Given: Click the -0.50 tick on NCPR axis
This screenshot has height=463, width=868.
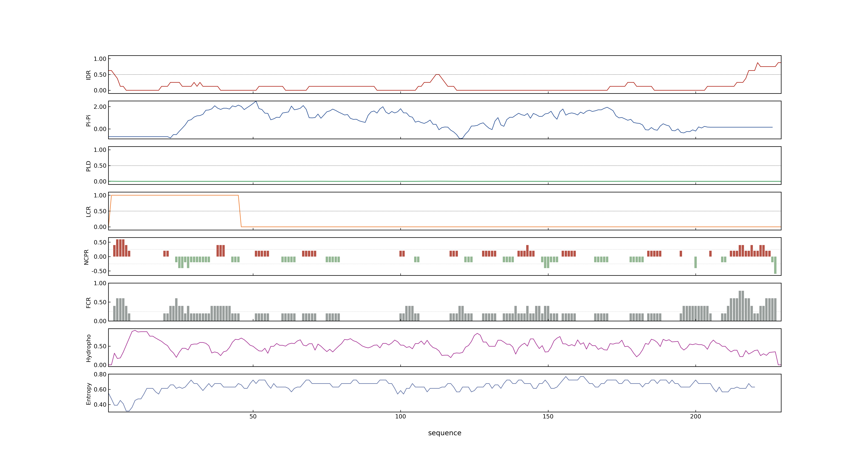Looking at the screenshot, I should (99, 271).
